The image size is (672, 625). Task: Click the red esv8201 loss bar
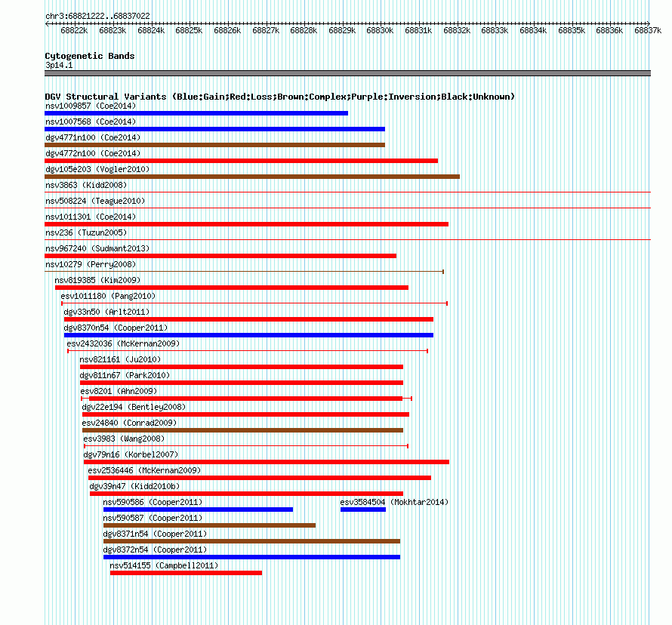(x=246, y=399)
